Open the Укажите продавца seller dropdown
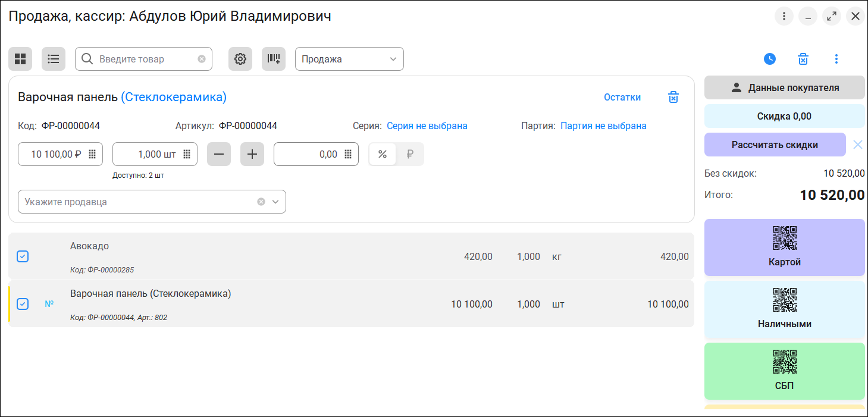The height and width of the screenshot is (417, 868). click(x=275, y=202)
